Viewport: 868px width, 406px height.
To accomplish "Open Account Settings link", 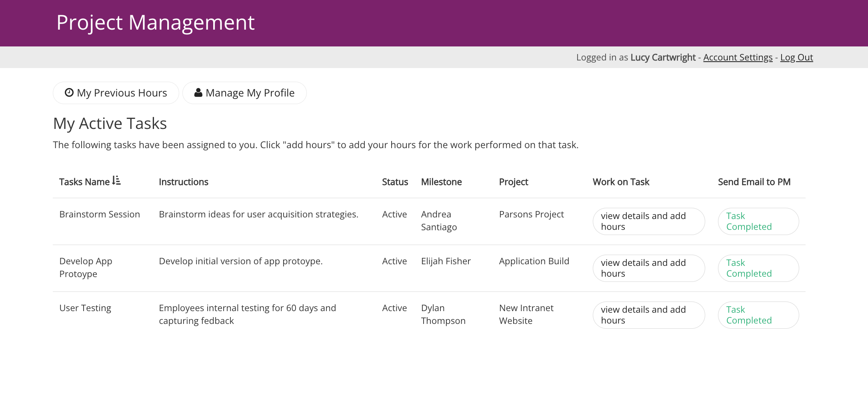I will (x=738, y=57).
